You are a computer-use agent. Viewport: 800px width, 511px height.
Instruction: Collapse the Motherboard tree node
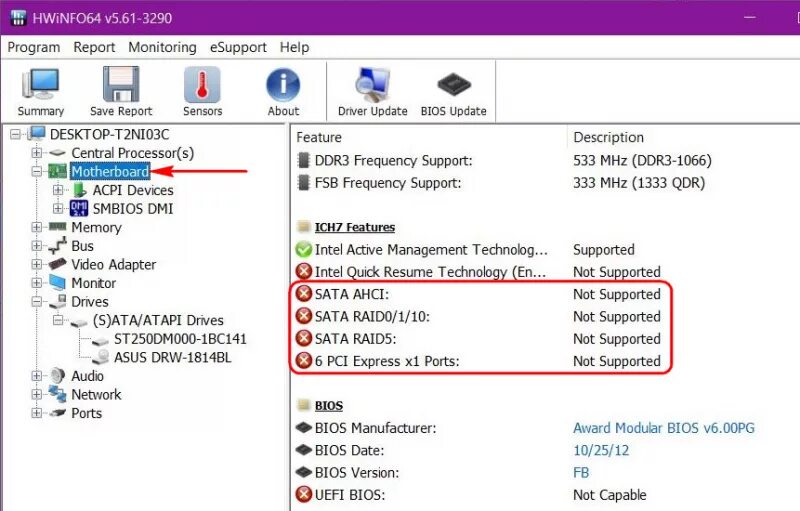click(x=37, y=172)
